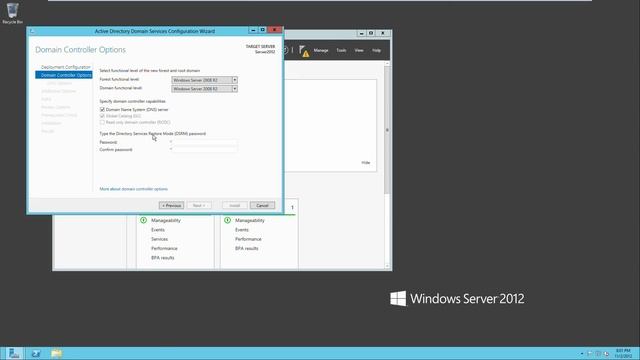This screenshot has width=640, height=360.
Task: Go to Deployment Configuration wizard step
Action: (65, 67)
